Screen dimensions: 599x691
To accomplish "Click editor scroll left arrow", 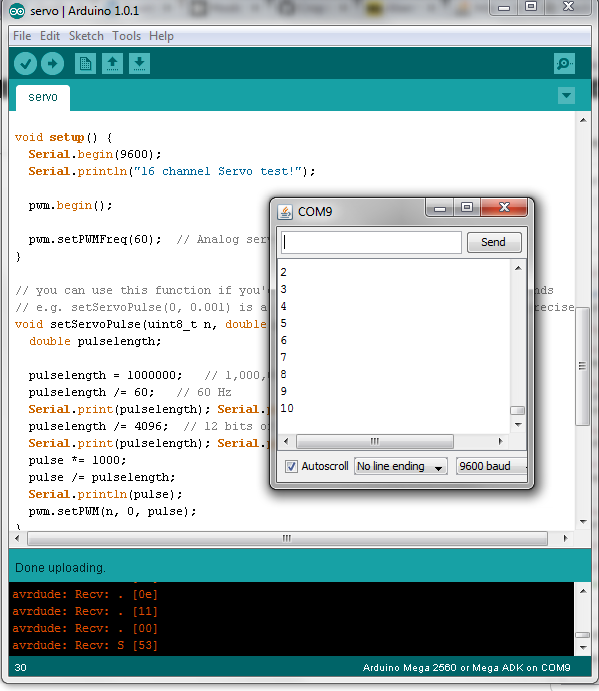I will [x=17, y=538].
